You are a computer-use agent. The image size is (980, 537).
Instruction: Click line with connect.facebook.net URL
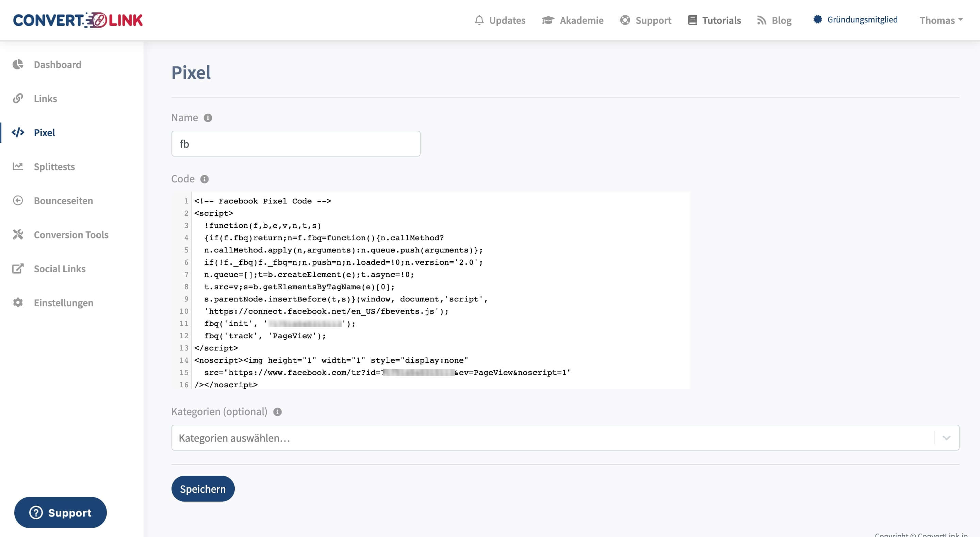point(326,311)
